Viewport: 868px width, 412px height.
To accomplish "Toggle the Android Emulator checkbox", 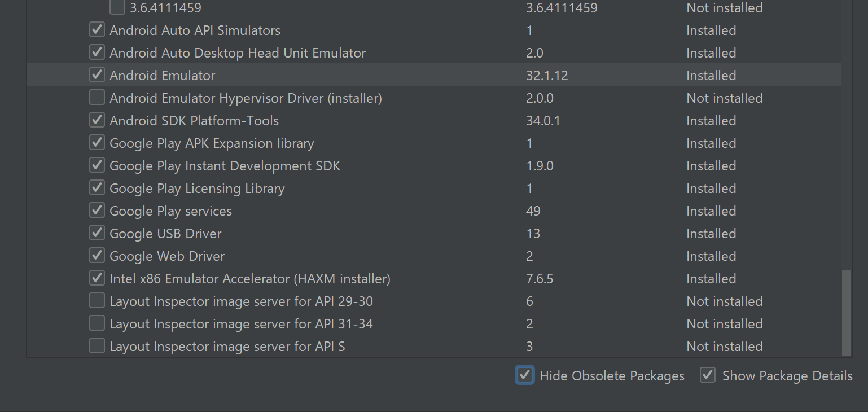I will pos(97,75).
